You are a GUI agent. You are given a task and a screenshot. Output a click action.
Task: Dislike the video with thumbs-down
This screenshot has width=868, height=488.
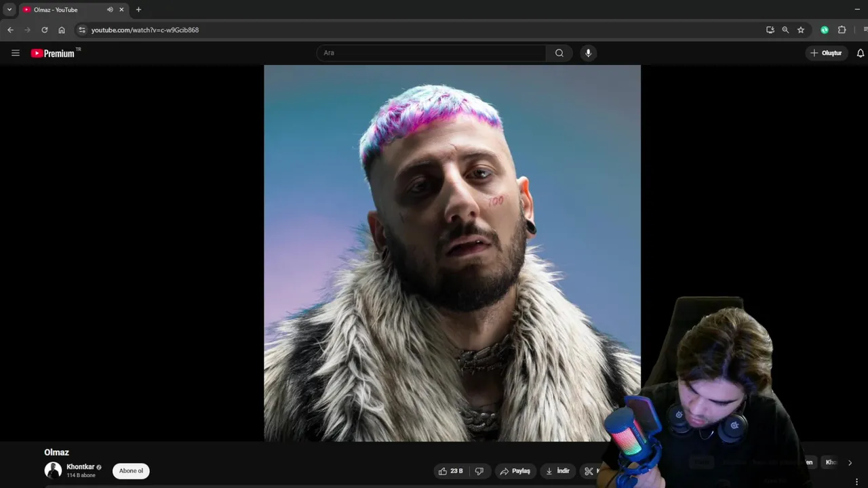479,471
